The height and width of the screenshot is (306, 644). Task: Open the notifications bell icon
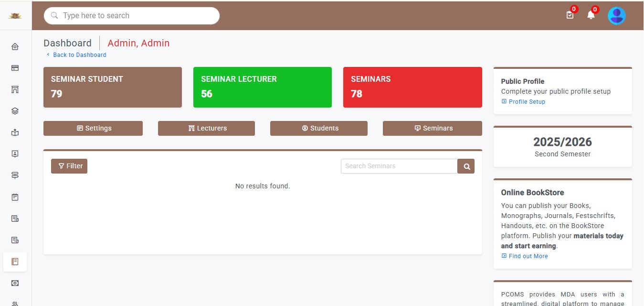tap(591, 15)
